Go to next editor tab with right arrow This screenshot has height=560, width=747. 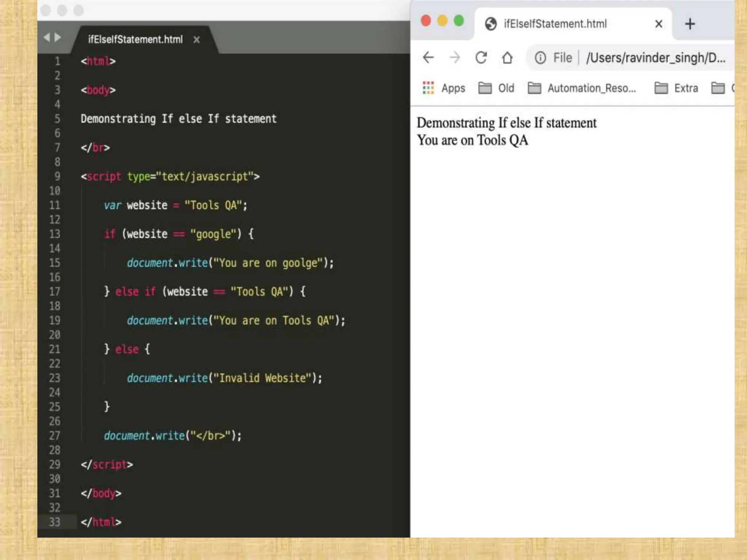(58, 38)
